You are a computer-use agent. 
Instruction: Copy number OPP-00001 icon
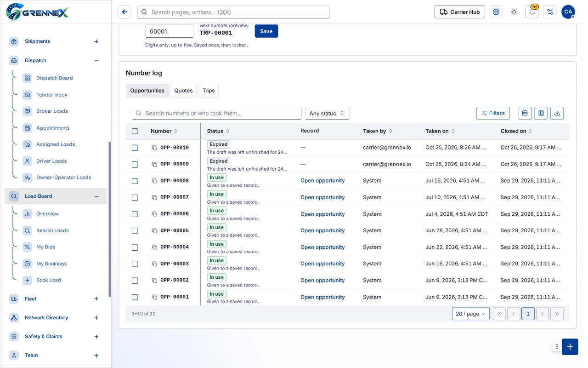point(154,297)
